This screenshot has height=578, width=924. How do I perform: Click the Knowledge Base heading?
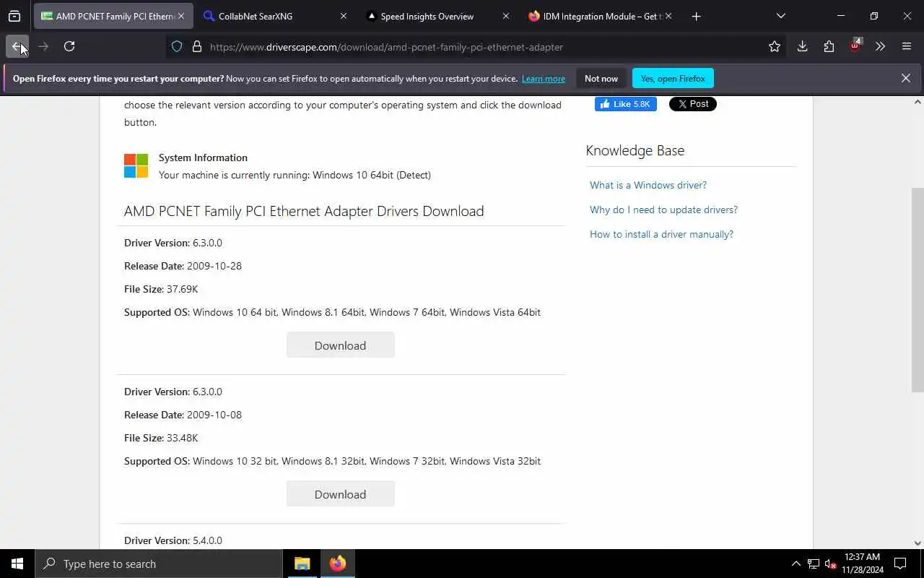pos(635,150)
